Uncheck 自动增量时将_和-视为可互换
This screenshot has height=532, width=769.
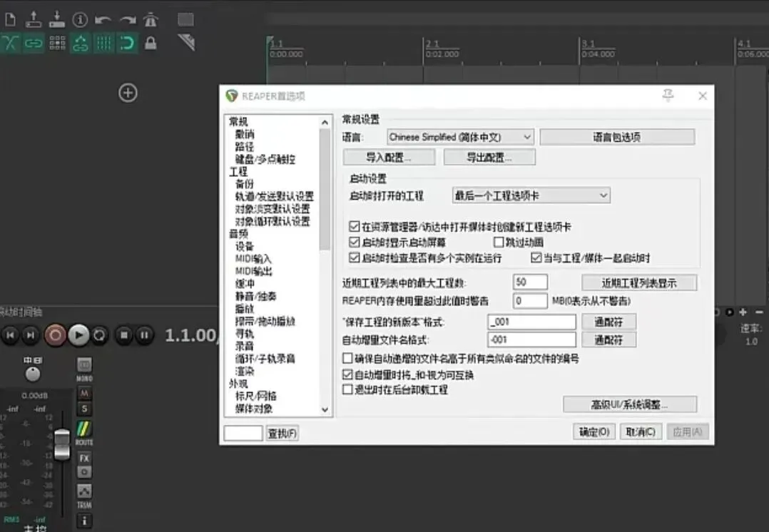coord(347,374)
